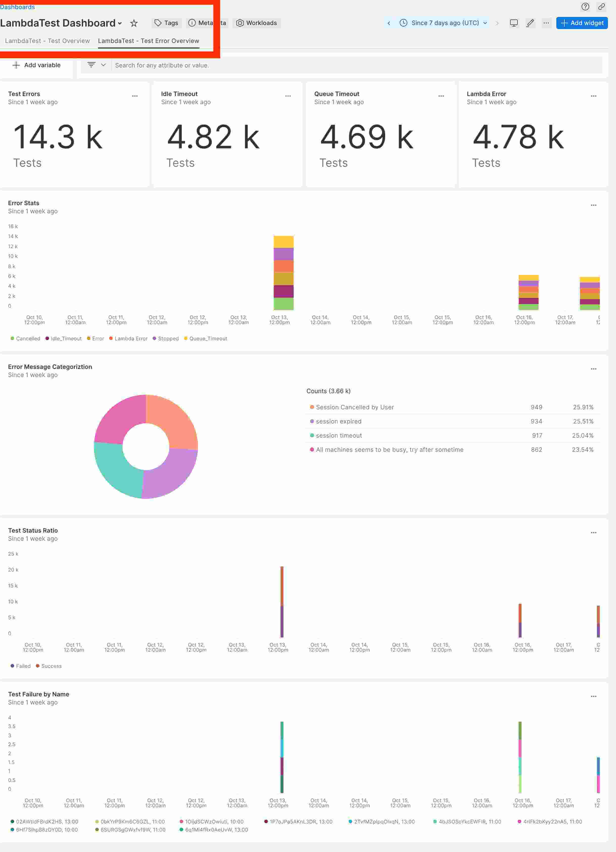Toggle 6q1Mi4fRx0AeUvW legend entry
The height and width of the screenshot is (852, 616).
pyautogui.click(x=214, y=830)
